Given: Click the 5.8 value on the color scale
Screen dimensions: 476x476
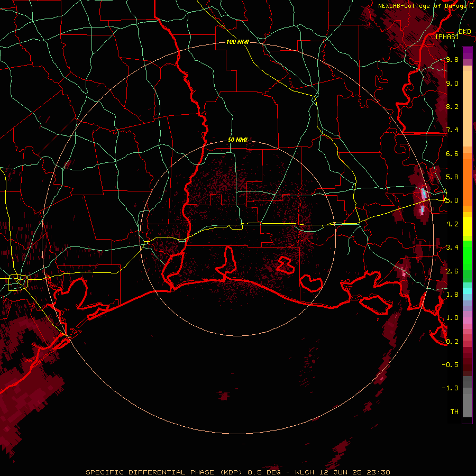Looking at the screenshot, I should click(x=452, y=177).
